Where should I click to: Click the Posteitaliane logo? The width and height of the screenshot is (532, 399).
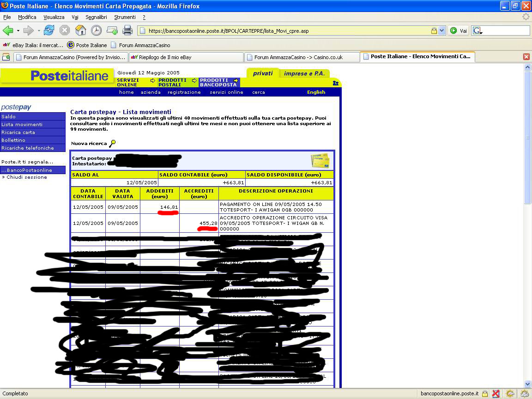pyautogui.click(x=70, y=75)
